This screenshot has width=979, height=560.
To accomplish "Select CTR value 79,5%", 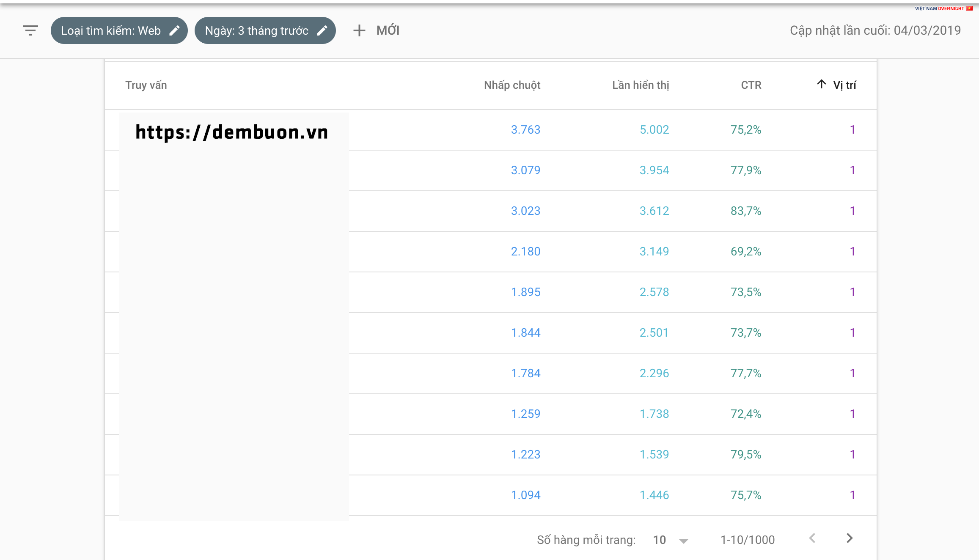I will [746, 454].
